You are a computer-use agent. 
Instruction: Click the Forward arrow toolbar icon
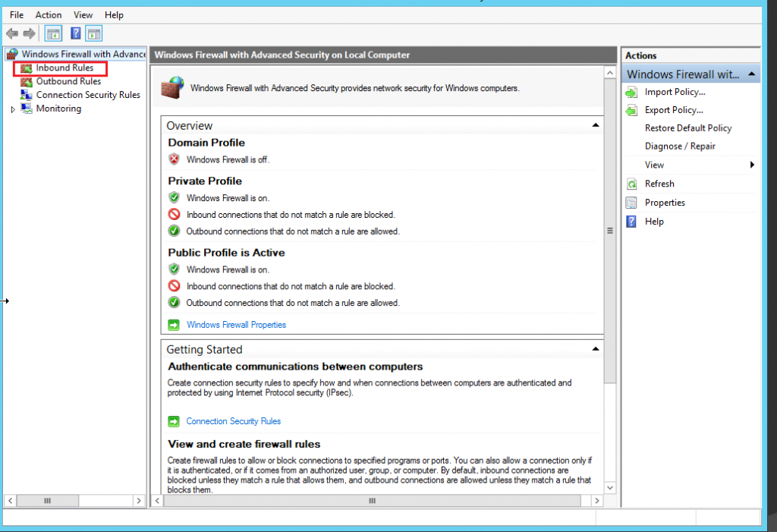click(x=30, y=33)
